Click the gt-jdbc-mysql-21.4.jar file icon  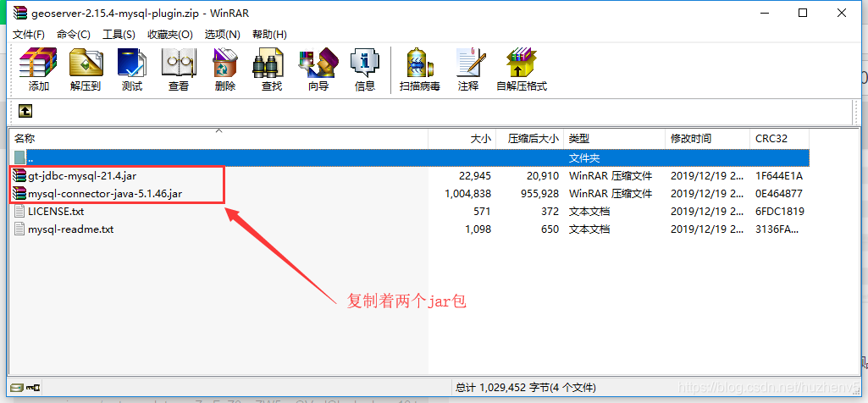tap(20, 176)
